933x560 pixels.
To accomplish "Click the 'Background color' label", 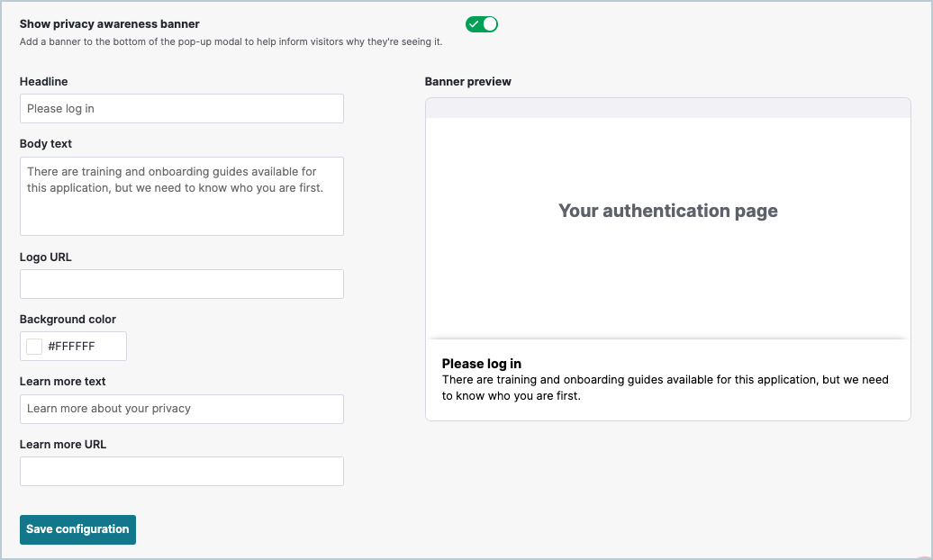I will pos(68,319).
